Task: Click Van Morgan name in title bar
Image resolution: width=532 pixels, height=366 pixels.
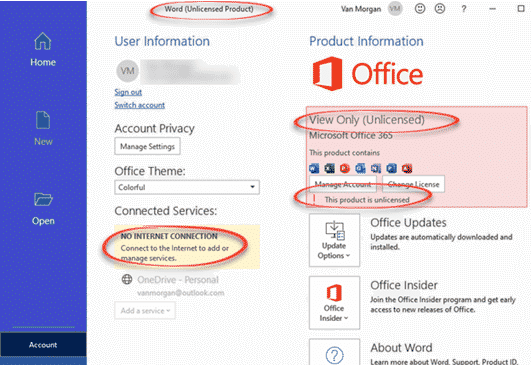Action: (361, 9)
